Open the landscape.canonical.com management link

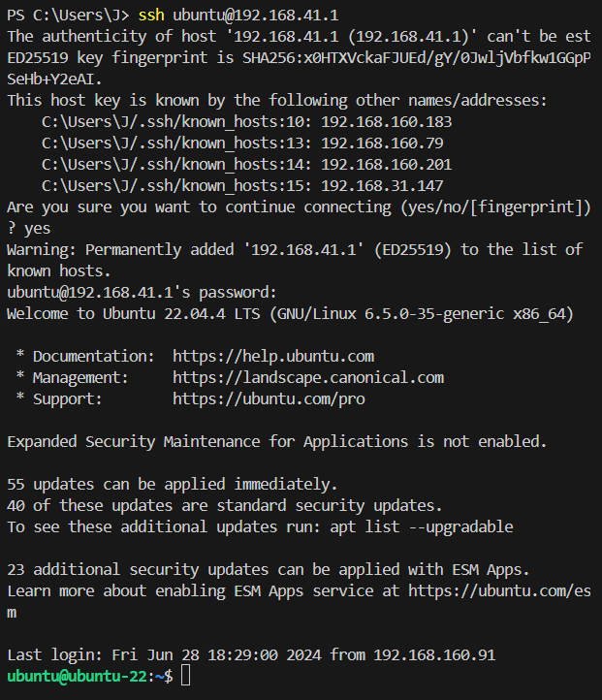(x=308, y=377)
